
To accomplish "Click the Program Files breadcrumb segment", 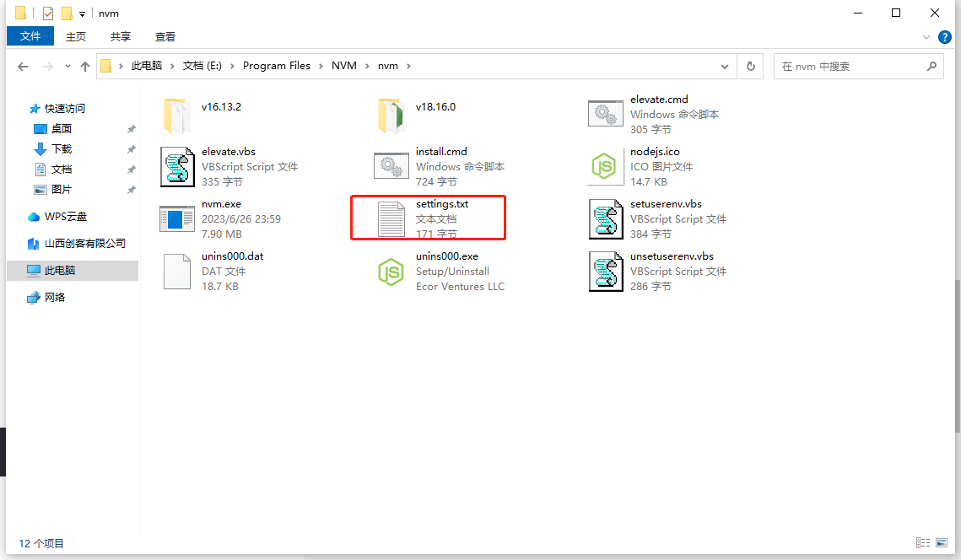I will point(276,66).
